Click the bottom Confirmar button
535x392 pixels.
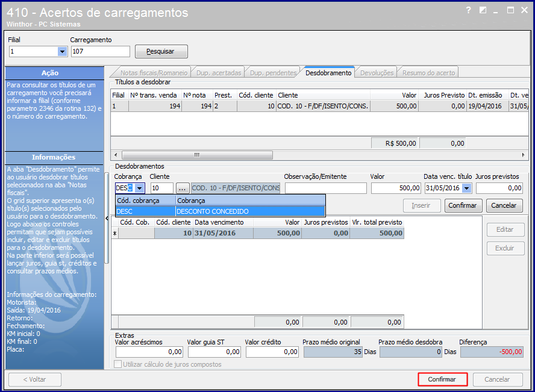[442, 379]
